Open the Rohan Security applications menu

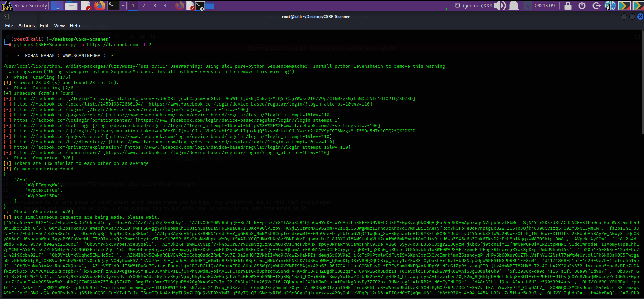pyautogui.click(x=25, y=6)
